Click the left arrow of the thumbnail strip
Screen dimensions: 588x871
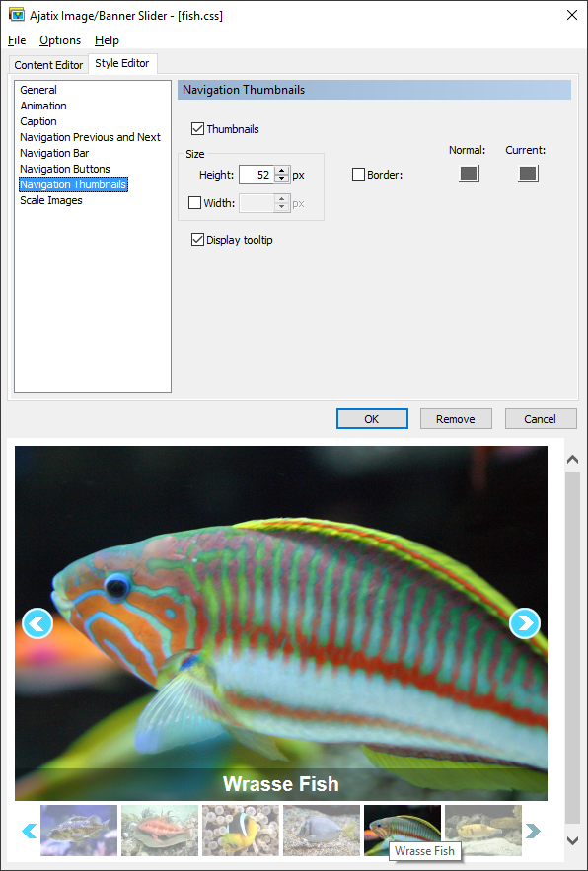coord(29,831)
